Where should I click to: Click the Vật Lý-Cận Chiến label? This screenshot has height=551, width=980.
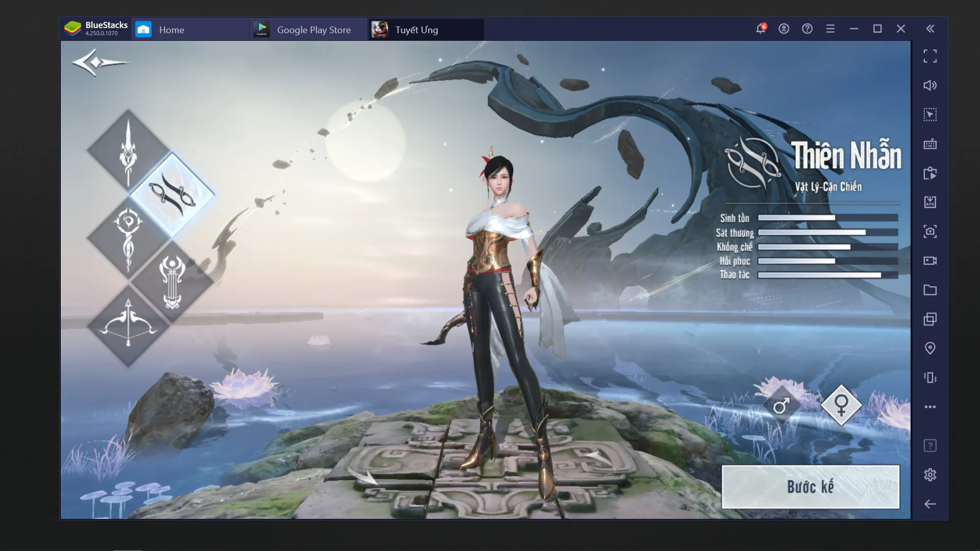click(828, 187)
